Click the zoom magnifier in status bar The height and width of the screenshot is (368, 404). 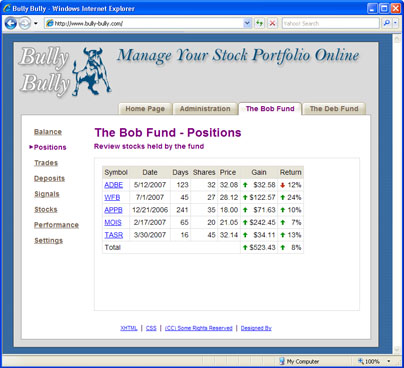tap(361, 361)
